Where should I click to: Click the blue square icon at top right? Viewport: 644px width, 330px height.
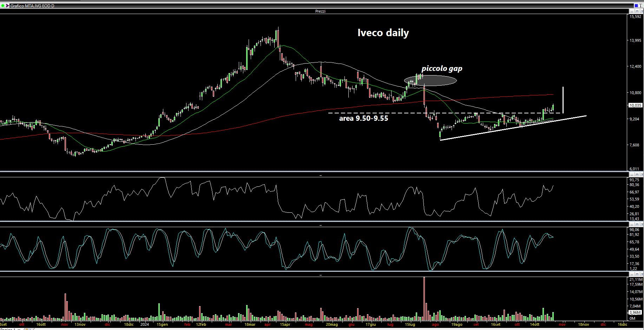(x=636, y=6)
